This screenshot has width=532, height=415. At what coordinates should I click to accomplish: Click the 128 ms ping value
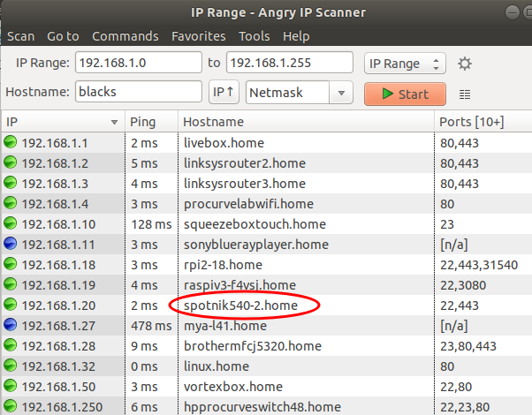point(151,224)
